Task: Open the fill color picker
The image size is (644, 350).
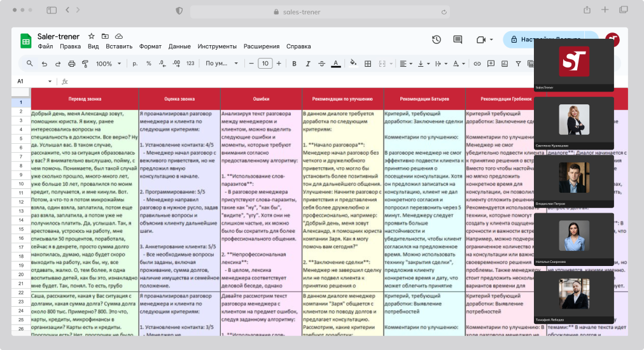Action: coord(353,64)
